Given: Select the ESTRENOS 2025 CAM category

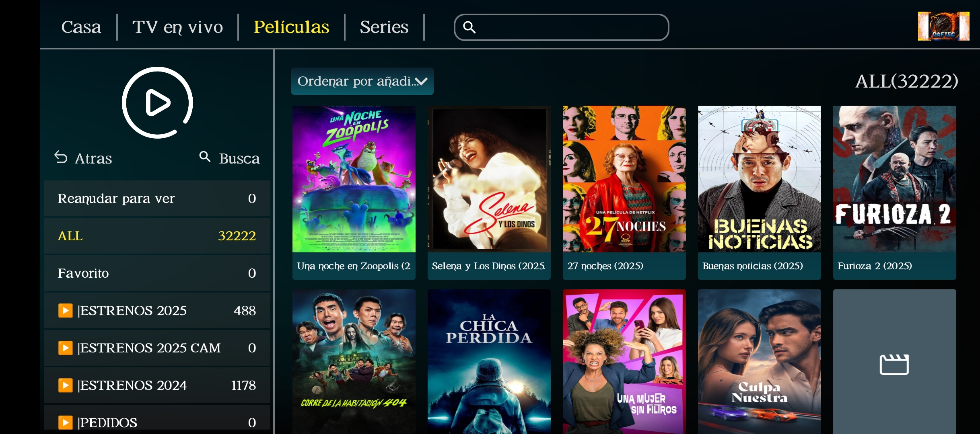Looking at the screenshot, I should coord(157,348).
